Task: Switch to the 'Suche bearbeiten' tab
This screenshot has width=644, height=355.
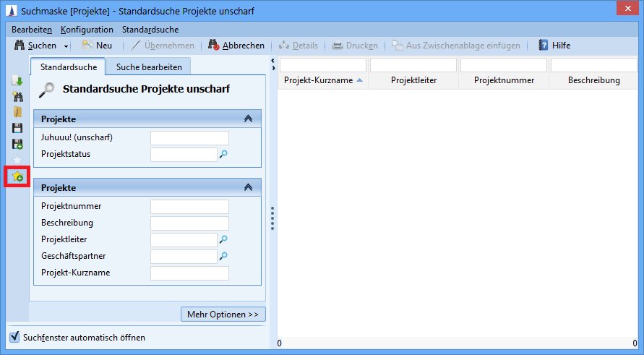Action: tap(148, 67)
